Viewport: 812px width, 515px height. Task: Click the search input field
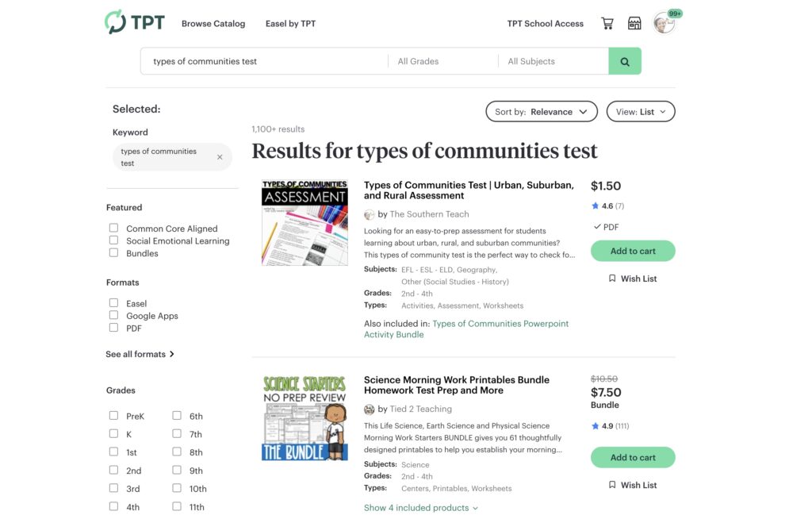[262, 61]
